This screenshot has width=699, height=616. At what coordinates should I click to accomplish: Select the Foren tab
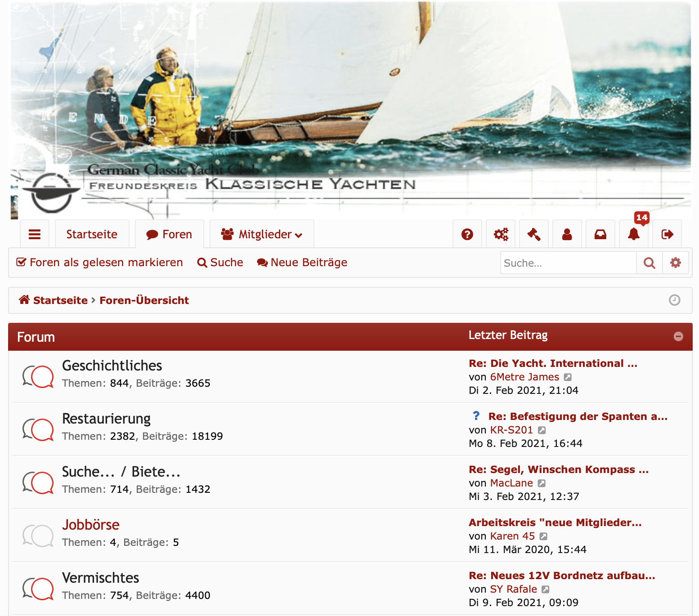[170, 234]
